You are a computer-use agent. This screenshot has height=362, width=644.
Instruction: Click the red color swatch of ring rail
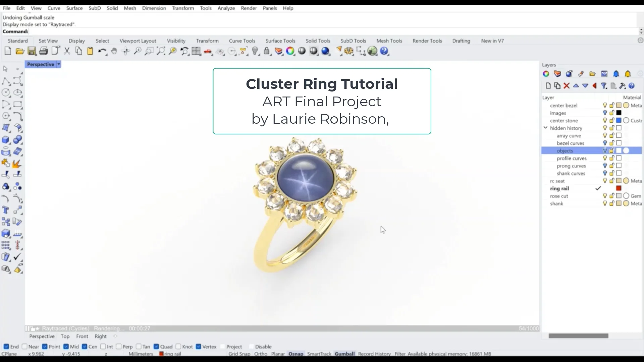(x=618, y=188)
